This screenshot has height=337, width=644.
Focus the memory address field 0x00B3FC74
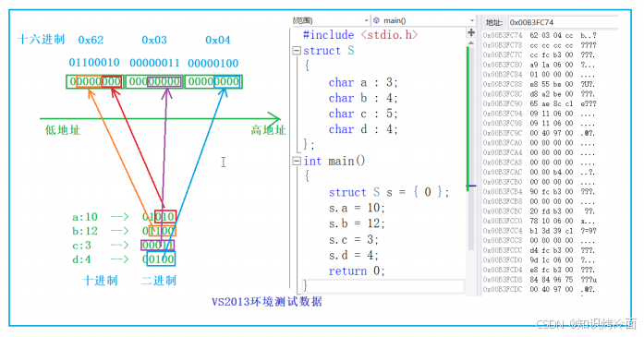pos(563,22)
